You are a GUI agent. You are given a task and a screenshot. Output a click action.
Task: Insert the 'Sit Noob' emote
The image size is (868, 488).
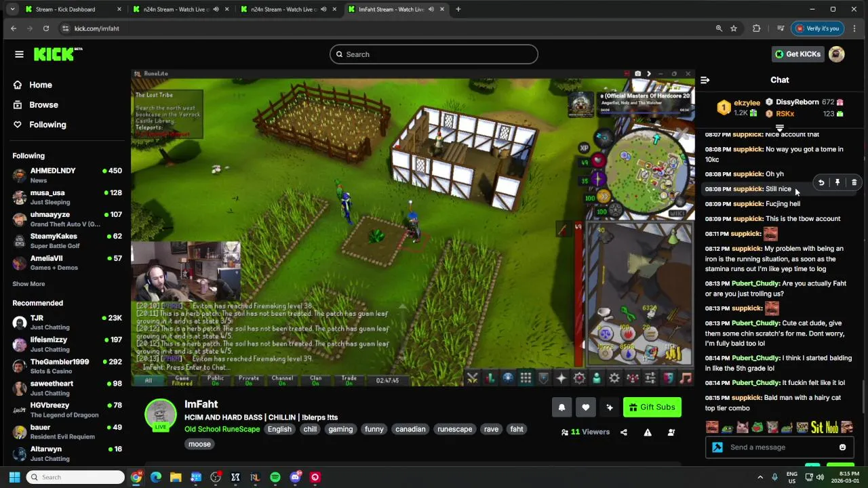point(825,427)
